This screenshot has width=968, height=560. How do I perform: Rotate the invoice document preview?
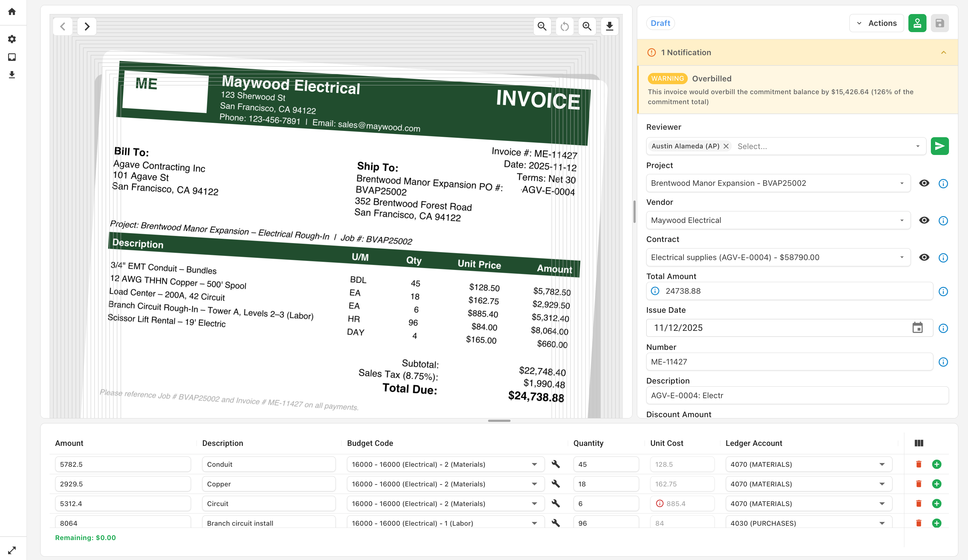point(564,26)
